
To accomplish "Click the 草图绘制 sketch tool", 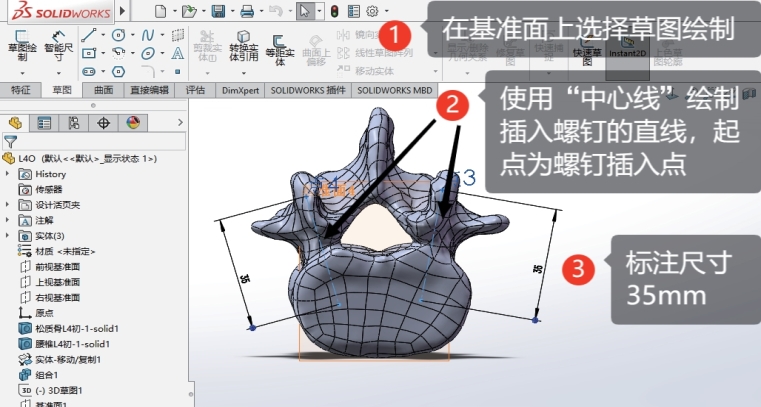I will point(22,46).
